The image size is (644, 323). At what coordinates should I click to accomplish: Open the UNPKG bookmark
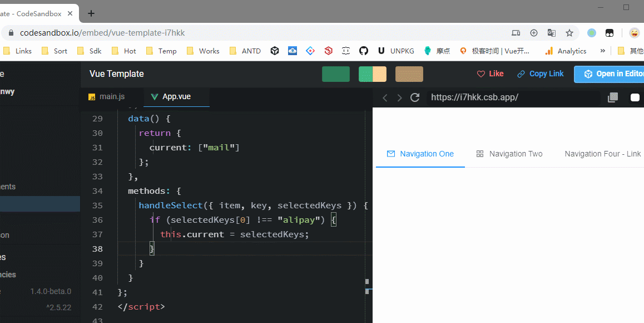pyautogui.click(x=396, y=51)
